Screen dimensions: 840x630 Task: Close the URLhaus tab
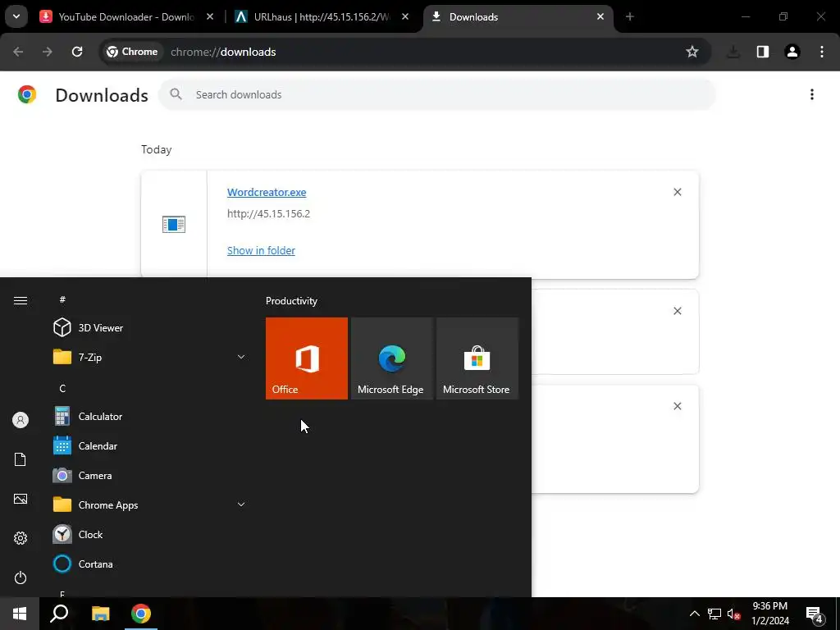pos(405,17)
